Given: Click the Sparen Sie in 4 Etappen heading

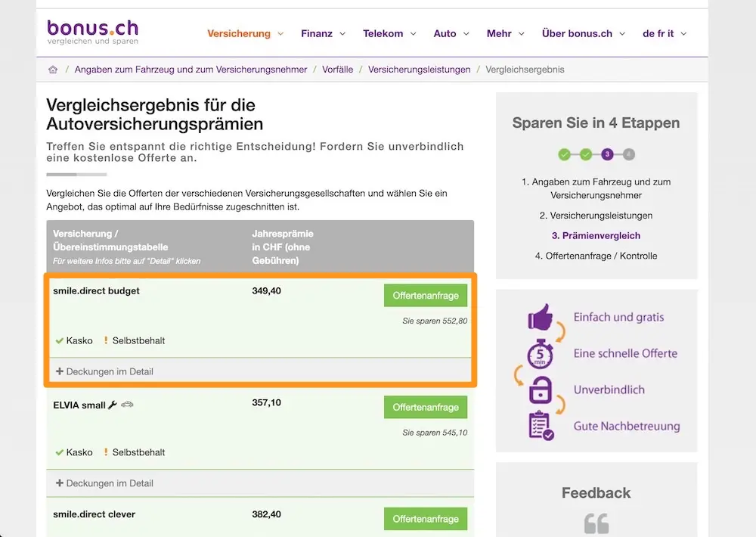Looking at the screenshot, I should coord(596,123).
